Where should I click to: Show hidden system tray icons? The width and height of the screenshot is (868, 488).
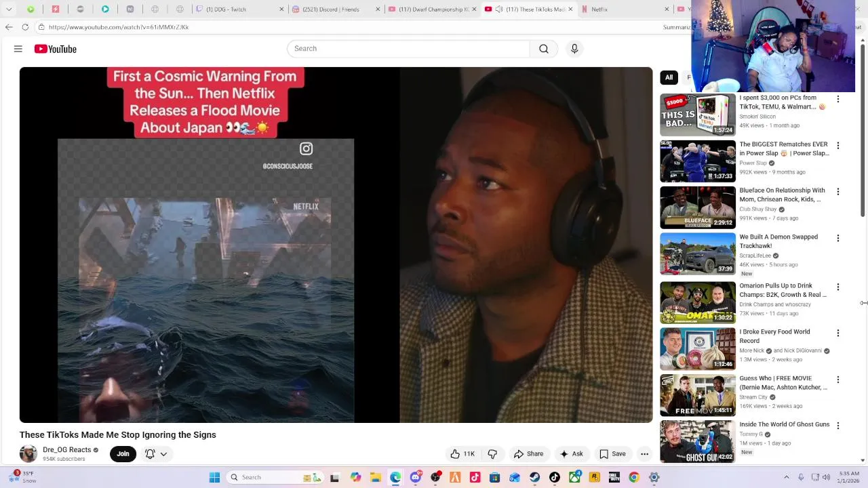point(787,477)
